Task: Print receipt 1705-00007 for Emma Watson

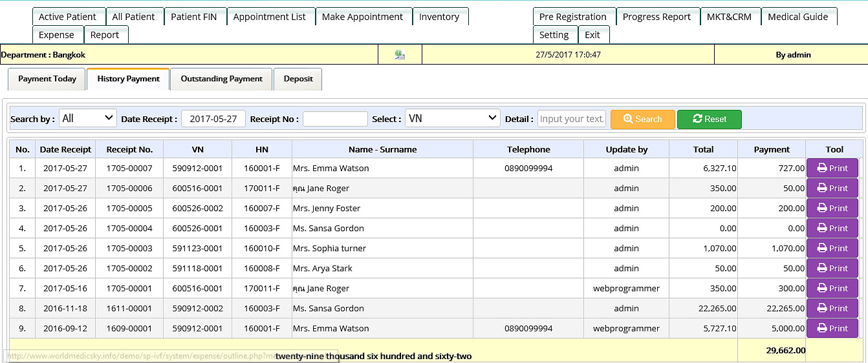Action: coord(832,168)
